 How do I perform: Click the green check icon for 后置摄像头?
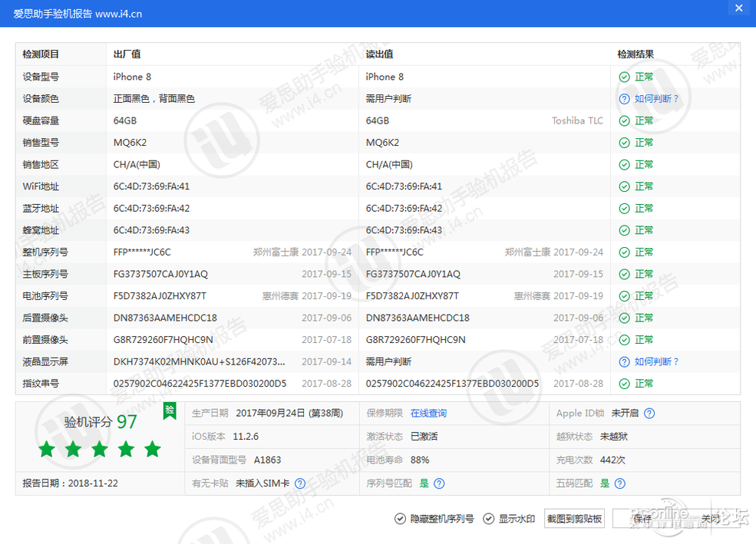pos(625,318)
